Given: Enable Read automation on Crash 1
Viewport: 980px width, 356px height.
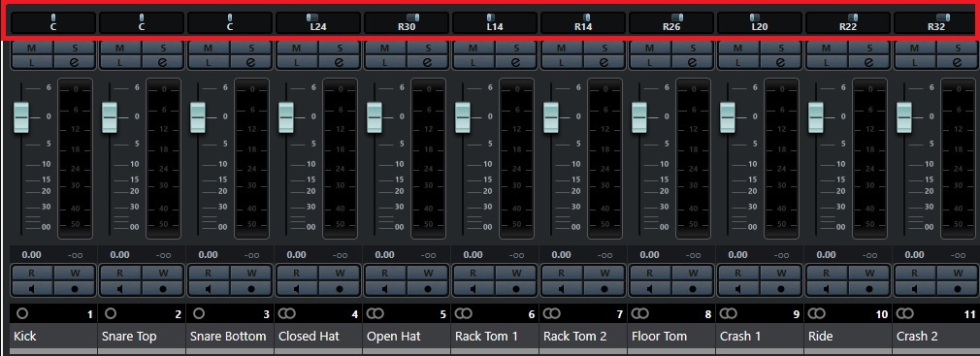Looking at the screenshot, I should click(x=738, y=273).
